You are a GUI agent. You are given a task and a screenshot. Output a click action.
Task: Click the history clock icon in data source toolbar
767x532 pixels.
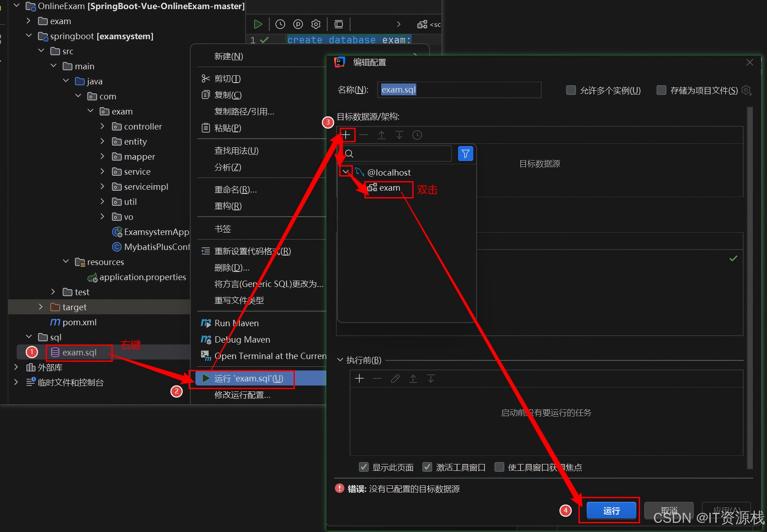417,135
